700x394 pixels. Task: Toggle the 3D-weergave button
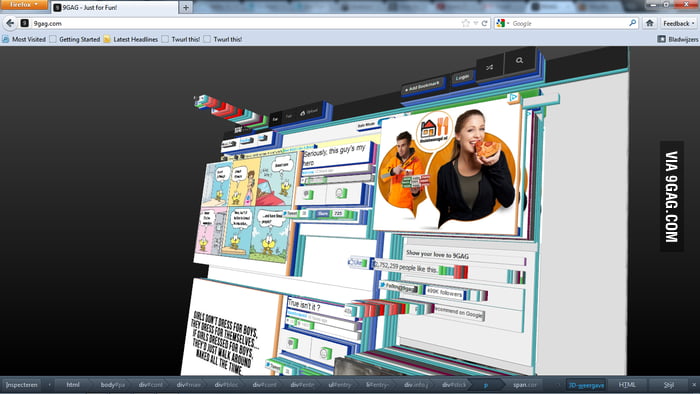pos(586,385)
